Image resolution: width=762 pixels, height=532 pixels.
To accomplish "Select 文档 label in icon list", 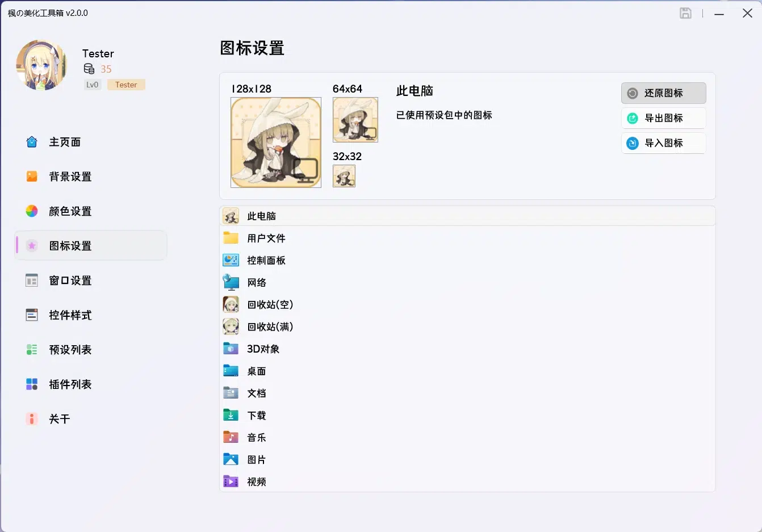I will click(x=257, y=393).
